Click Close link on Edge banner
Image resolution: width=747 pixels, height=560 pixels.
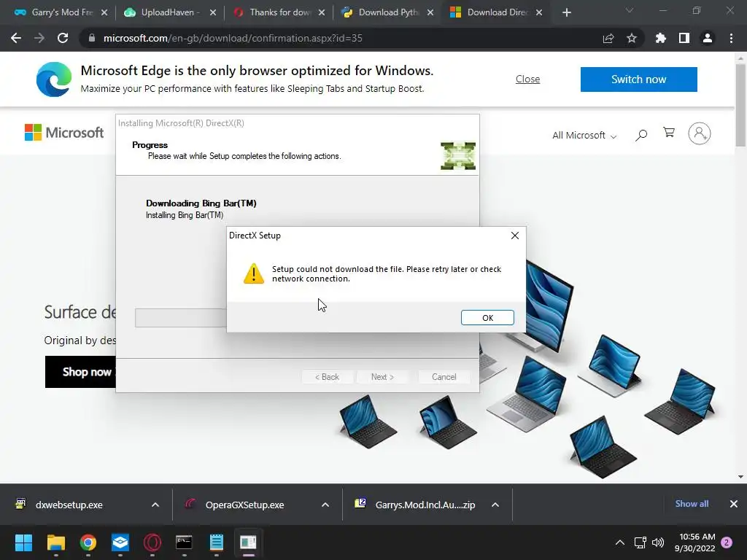click(x=528, y=79)
